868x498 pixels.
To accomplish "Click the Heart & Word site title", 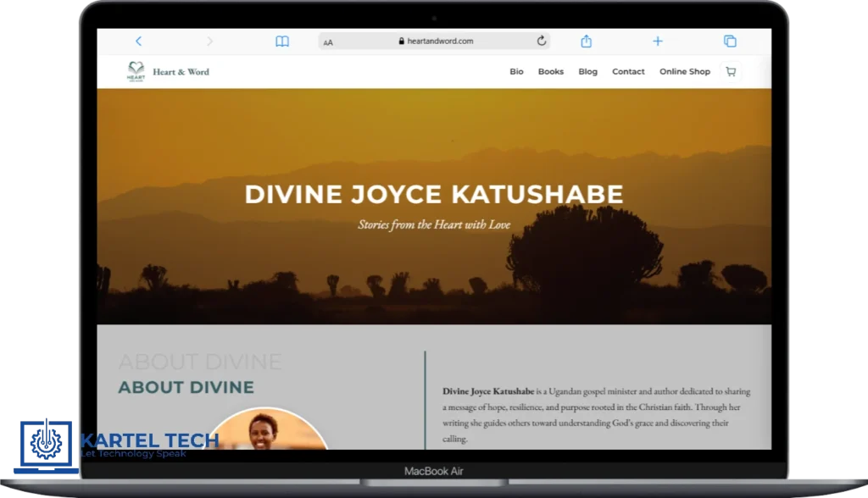I will pos(181,72).
